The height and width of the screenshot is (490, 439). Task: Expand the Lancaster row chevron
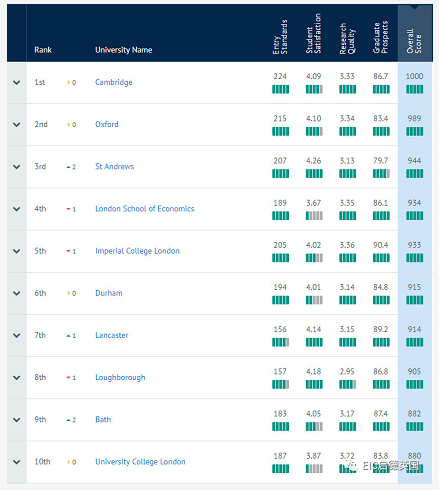coord(17,335)
